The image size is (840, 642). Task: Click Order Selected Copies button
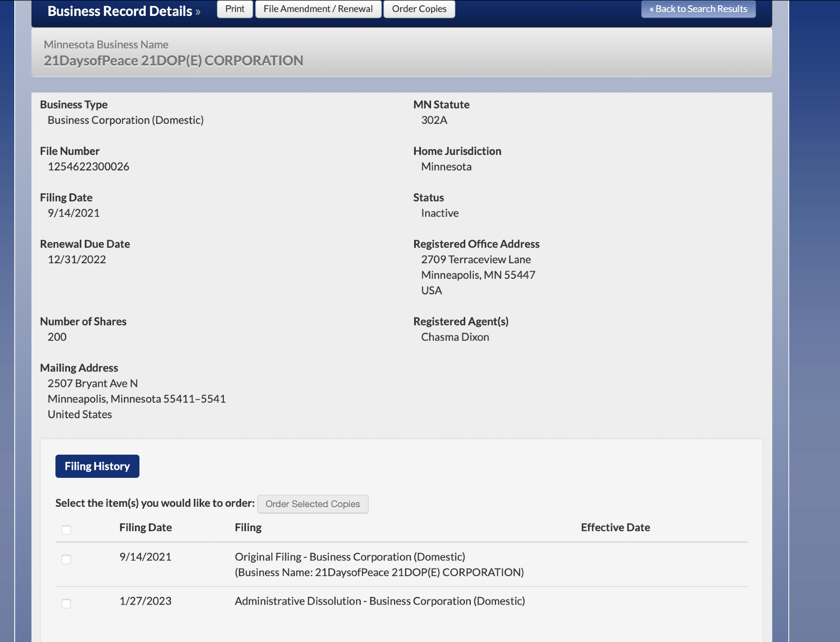coord(312,504)
